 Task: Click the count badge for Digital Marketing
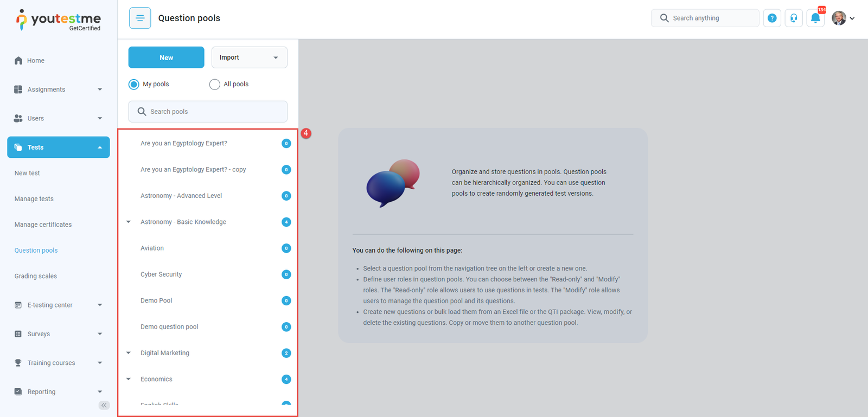click(286, 353)
